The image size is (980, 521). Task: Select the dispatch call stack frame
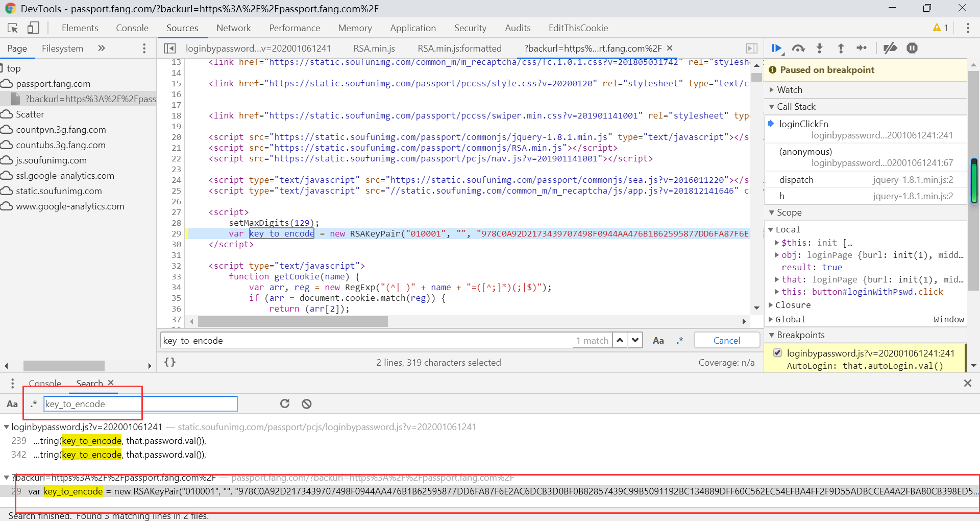866,180
